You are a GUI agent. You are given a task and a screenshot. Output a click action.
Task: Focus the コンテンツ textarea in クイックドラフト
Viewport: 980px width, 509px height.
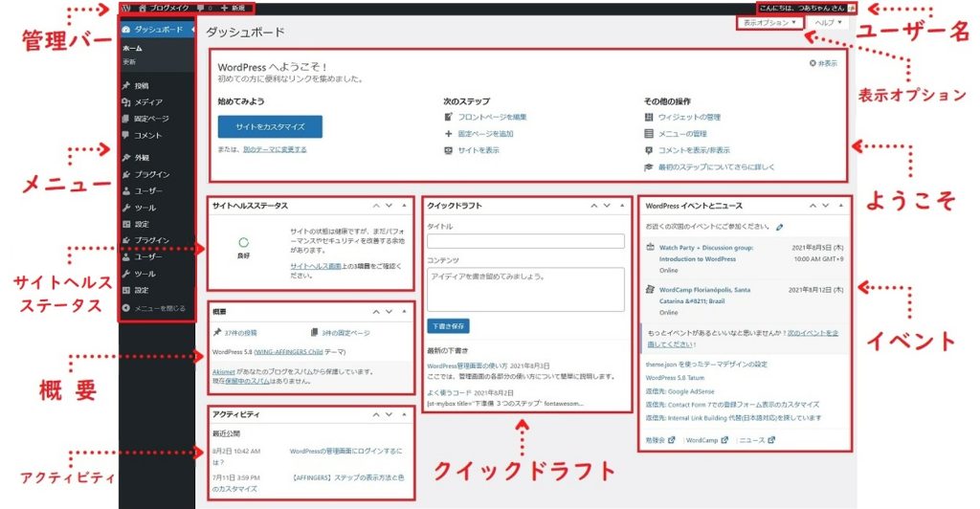pos(525,289)
